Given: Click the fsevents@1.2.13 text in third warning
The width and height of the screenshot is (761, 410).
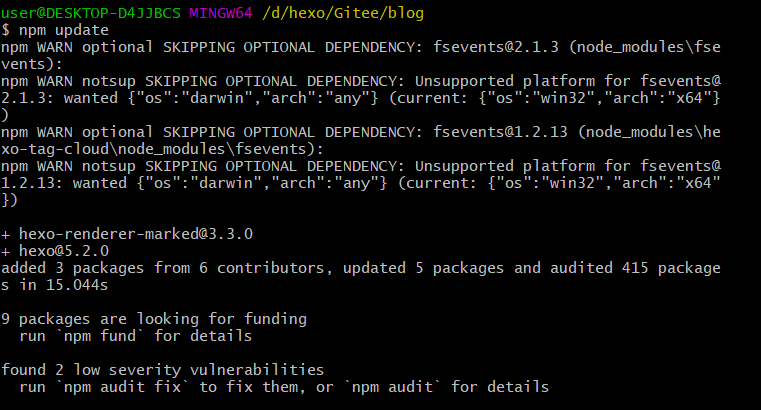Looking at the screenshot, I should point(500,132).
